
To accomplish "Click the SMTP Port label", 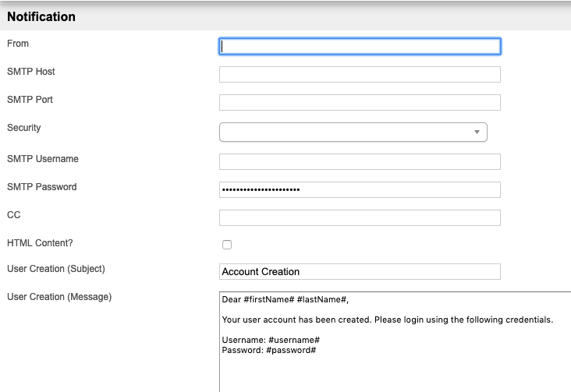I will (x=30, y=100).
